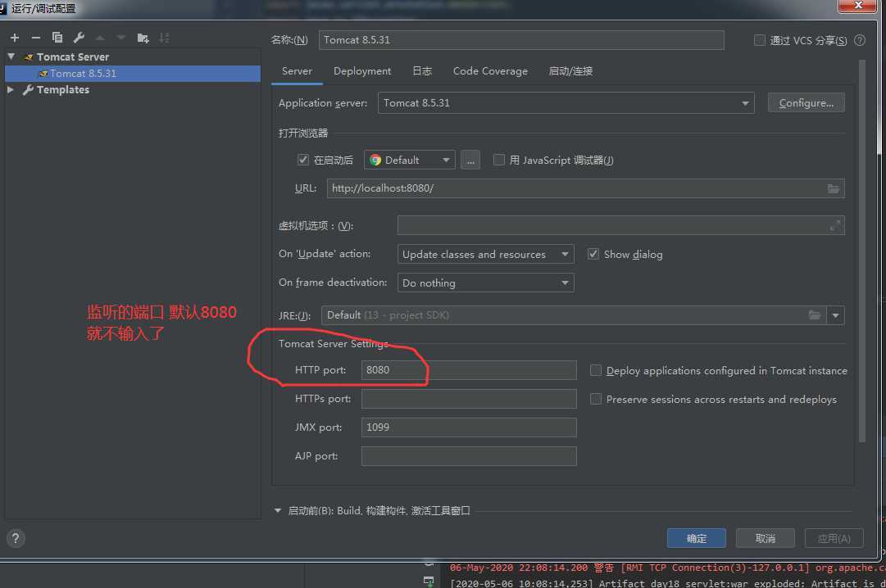Open the Code Coverage tab

point(490,71)
